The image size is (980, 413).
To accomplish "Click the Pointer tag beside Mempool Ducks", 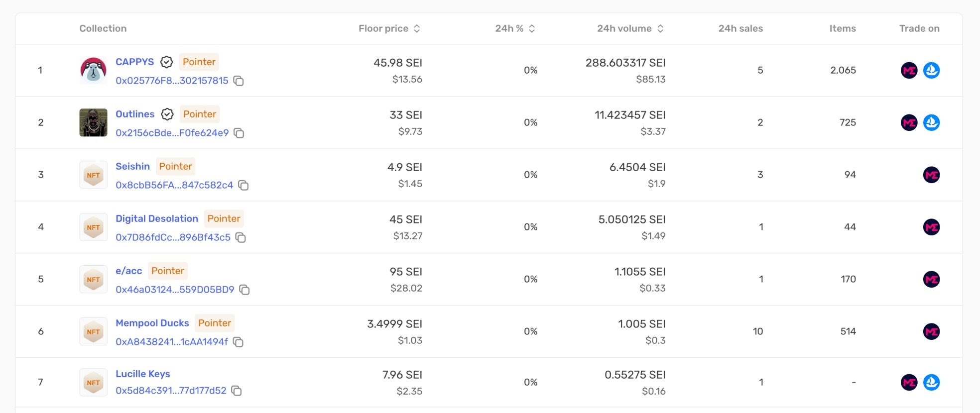I will pyautogui.click(x=215, y=323).
